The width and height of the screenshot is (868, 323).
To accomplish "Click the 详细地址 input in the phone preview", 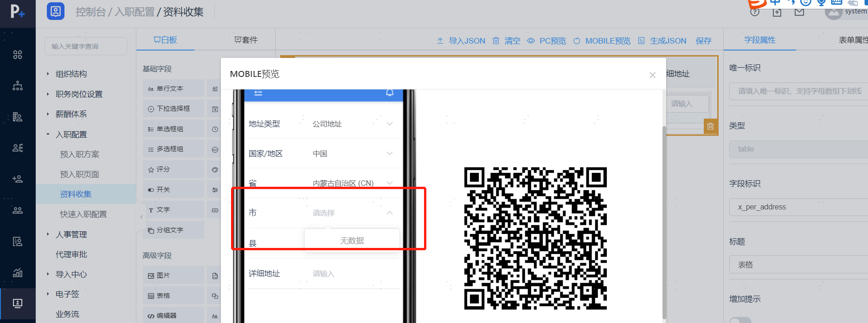I will 355,273.
